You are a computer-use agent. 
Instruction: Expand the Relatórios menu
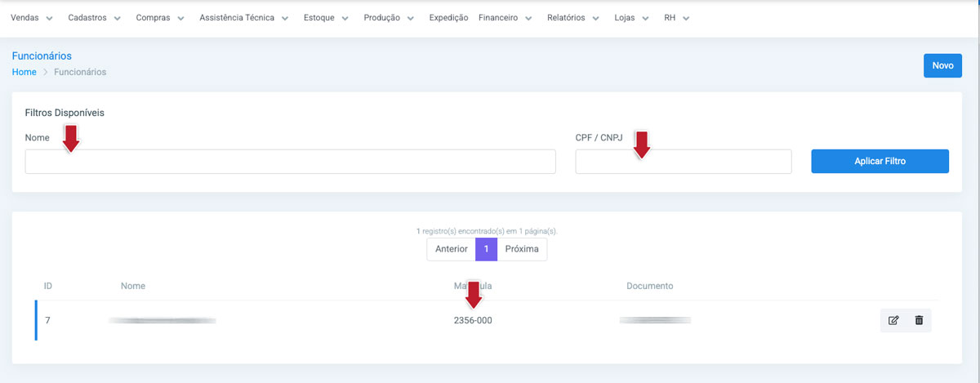click(572, 18)
